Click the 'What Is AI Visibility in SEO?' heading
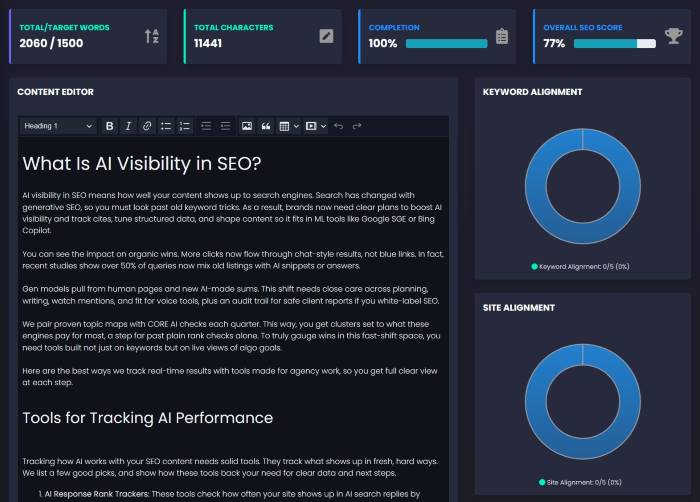The width and height of the screenshot is (700, 502). point(142,163)
